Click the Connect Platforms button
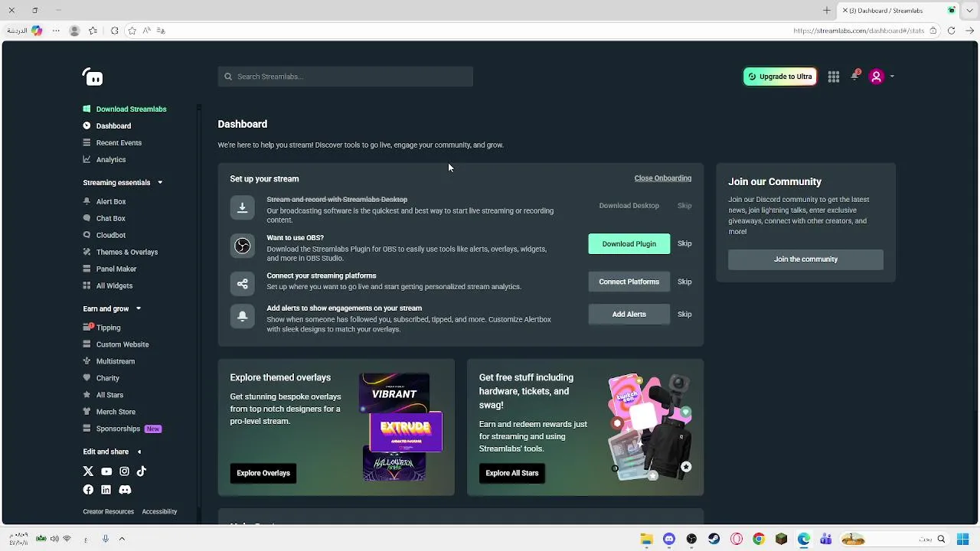The width and height of the screenshot is (980, 551). 629,282
